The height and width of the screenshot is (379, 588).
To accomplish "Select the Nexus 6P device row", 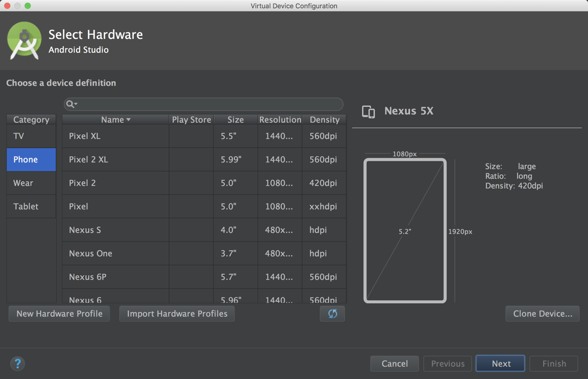I will click(204, 277).
